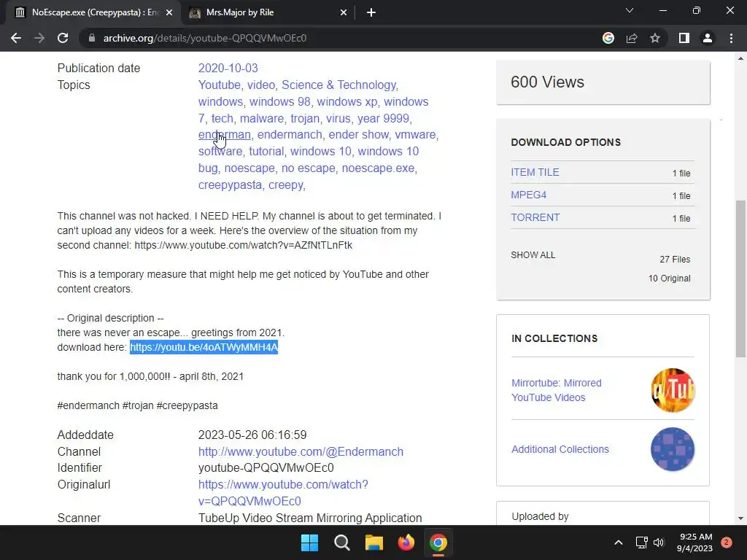Click the Youtube topic link
The height and width of the screenshot is (560, 747).
pyautogui.click(x=219, y=85)
